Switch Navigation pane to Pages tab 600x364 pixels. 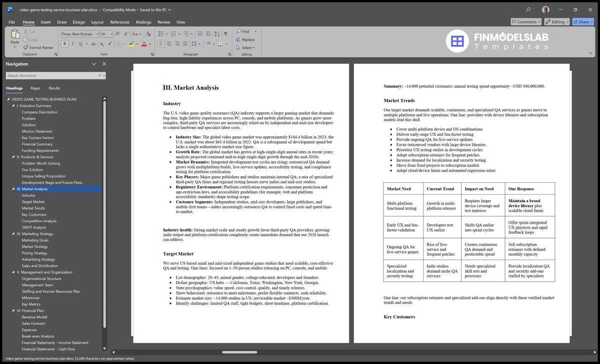click(x=35, y=88)
